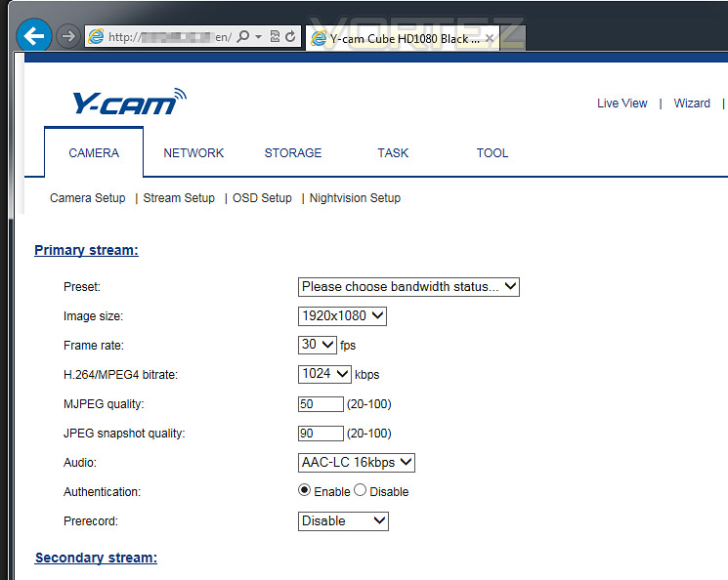Open the Frame rate fps dropdown

[x=318, y=345]
